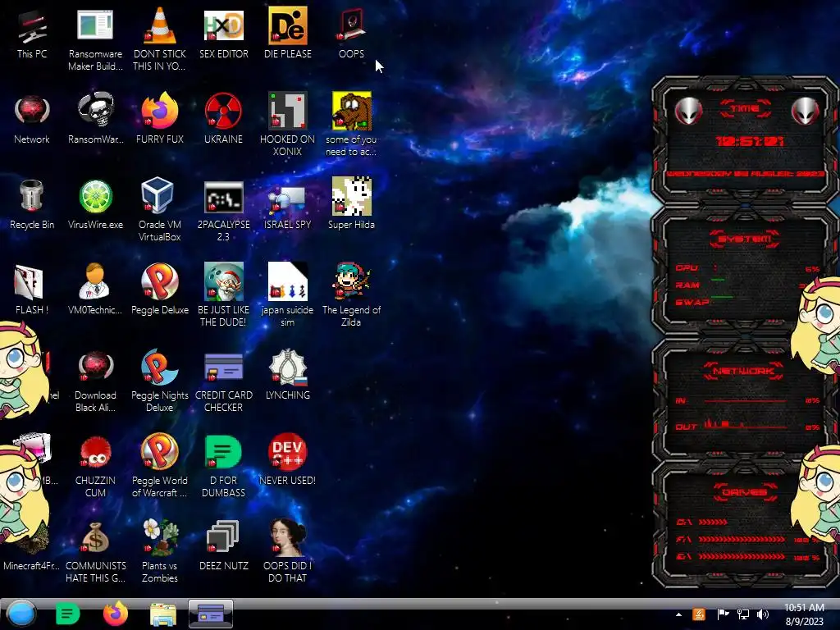Click the NETWORK widget header
Viewport: 840px width, 630px height.
pos(744,372)
